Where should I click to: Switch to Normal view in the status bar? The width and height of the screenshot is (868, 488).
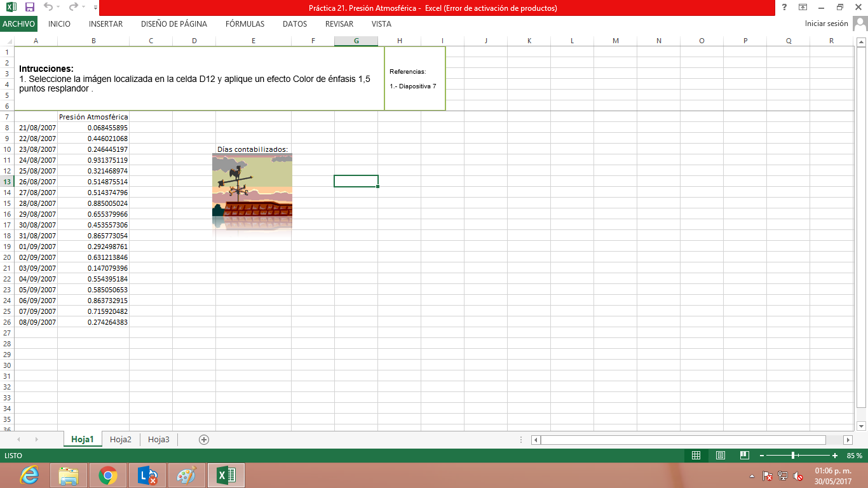click(x=696, y=456)
